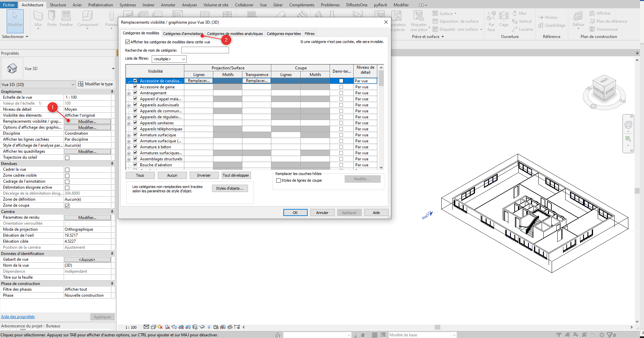Open the Vue 3D: {3D} instance dropdown

coord(38,84)
